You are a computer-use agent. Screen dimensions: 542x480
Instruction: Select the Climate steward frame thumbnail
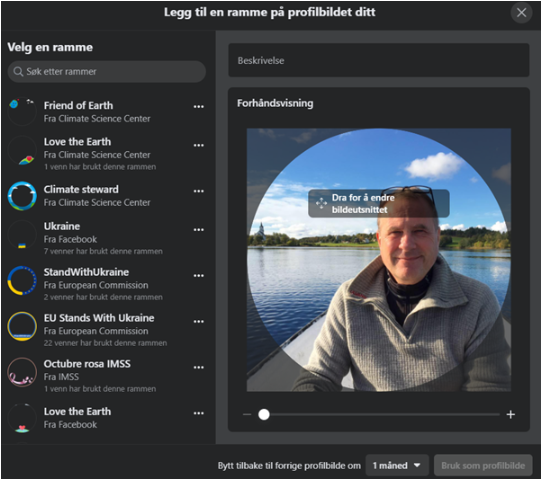point(22,196)
